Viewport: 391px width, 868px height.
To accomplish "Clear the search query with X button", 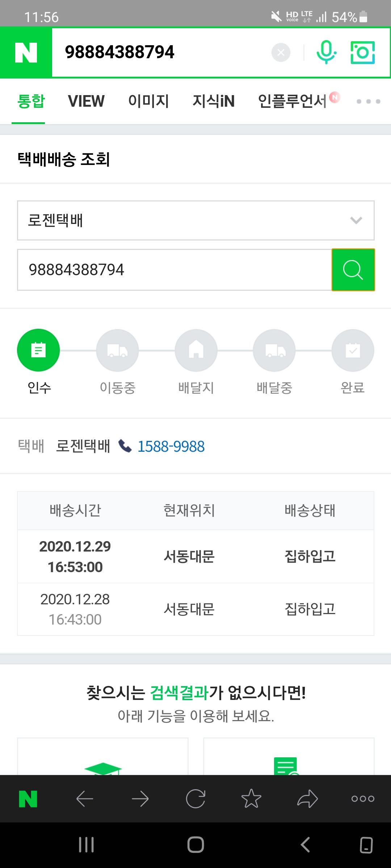I will click(x=281, y=53).
